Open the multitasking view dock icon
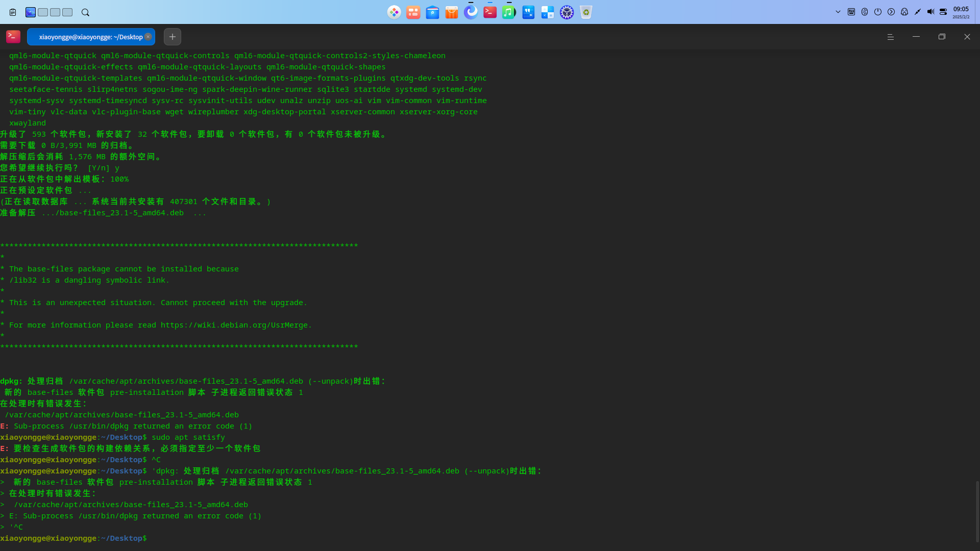 413,12
